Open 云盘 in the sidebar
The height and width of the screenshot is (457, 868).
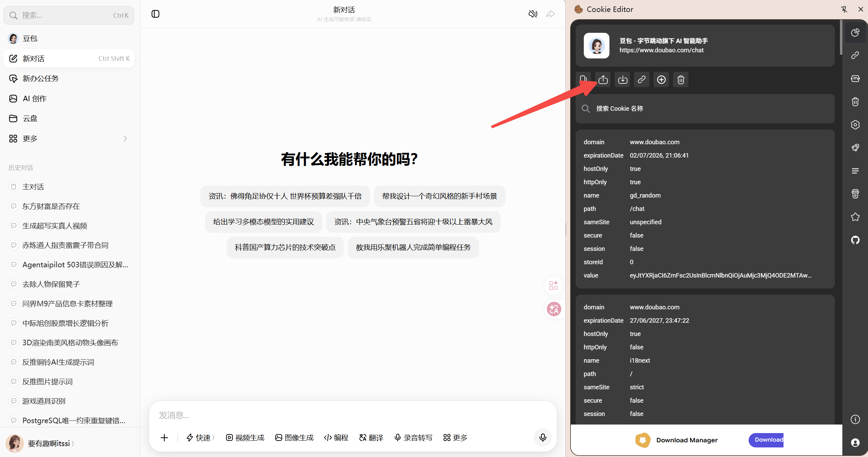pos(69,118)
